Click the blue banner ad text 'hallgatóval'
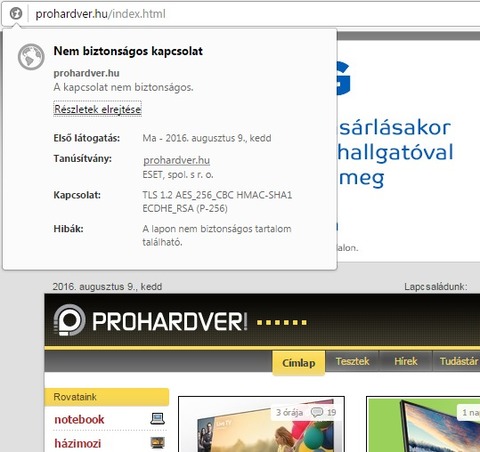The image size is (480, 452). pyautogui.click(x=396, y=153)
